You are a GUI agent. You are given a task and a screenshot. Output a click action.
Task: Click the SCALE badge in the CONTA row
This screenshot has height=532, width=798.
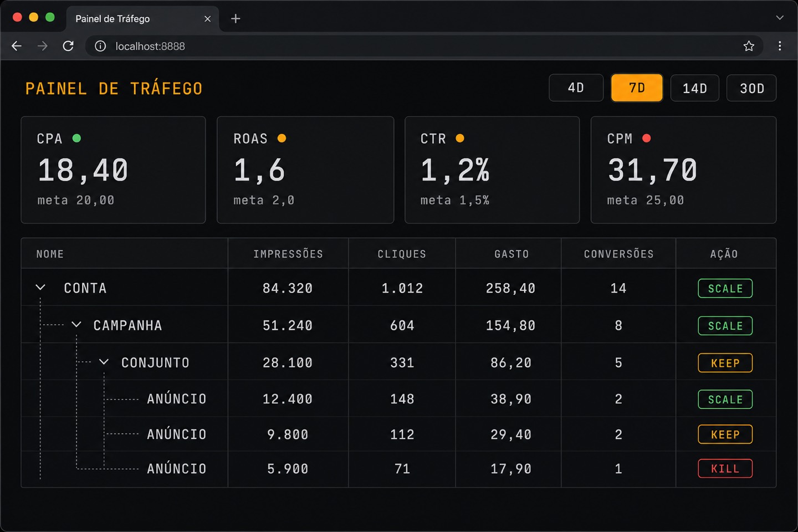click(x=725, y=288)
